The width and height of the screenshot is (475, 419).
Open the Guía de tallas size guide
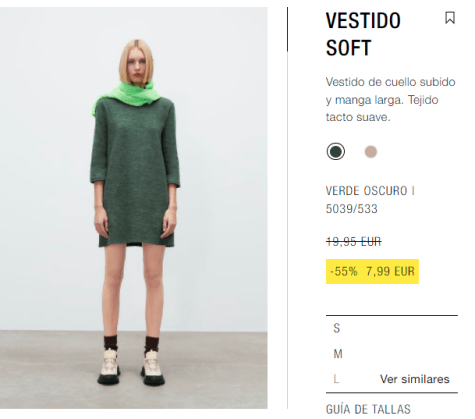(x=368, y=409)
